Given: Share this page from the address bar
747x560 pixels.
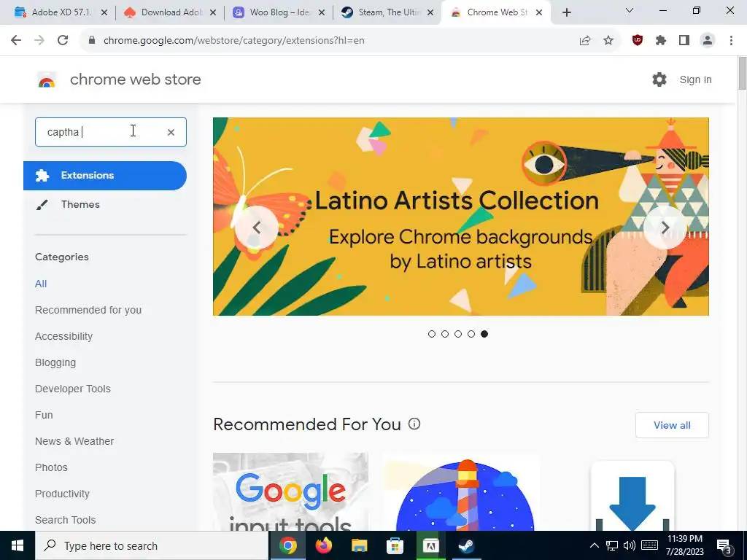Looking at the screenshot, I should pos(585,41).
